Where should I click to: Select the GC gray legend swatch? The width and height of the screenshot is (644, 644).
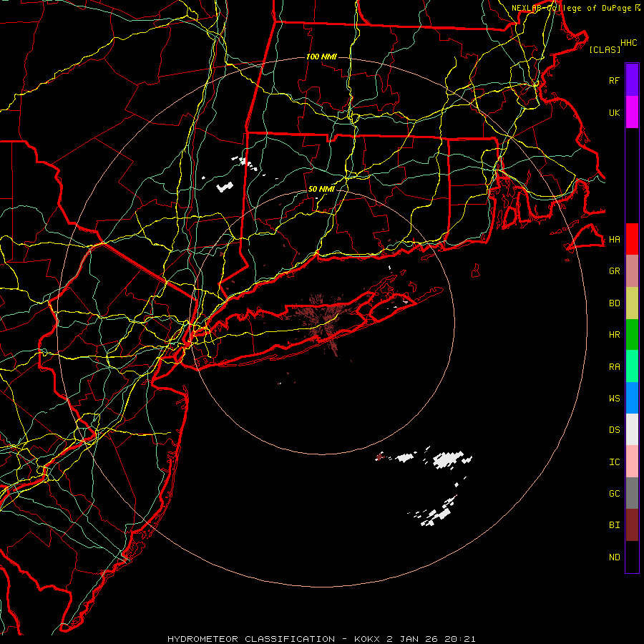click(x=632, y=493)
